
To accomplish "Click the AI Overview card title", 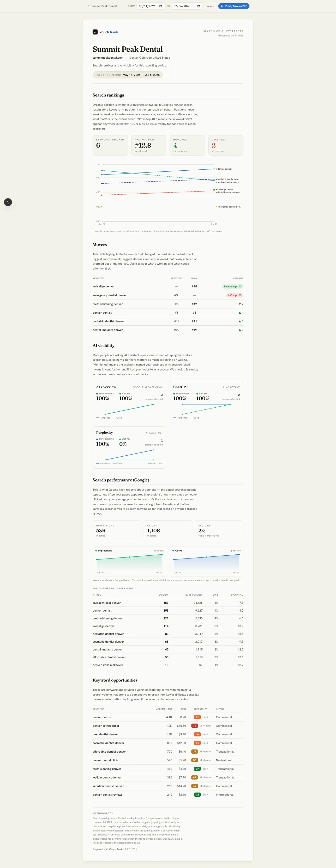I will coord(106,387).
